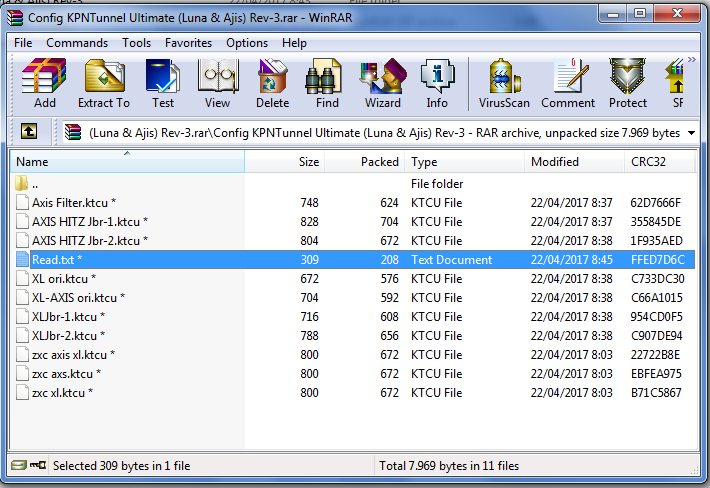Click CRC32 value 62D7666F

click(655, 202)
